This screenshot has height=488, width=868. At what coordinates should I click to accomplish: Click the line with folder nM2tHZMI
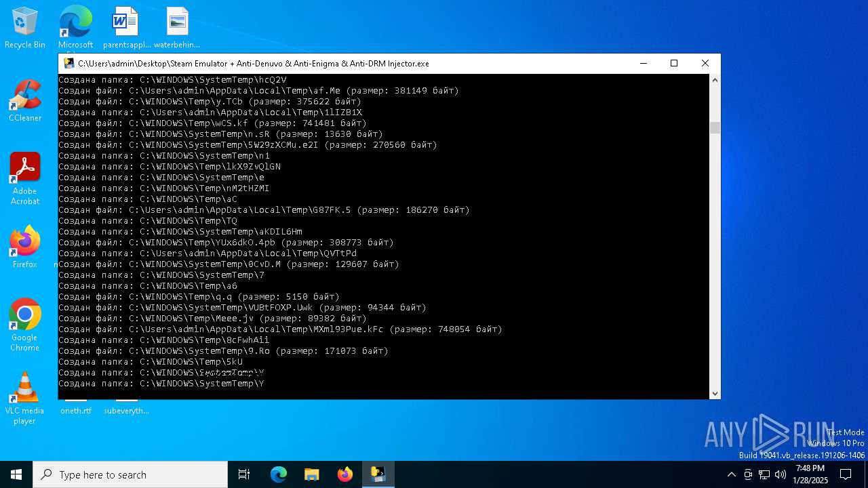coord(163,188)
